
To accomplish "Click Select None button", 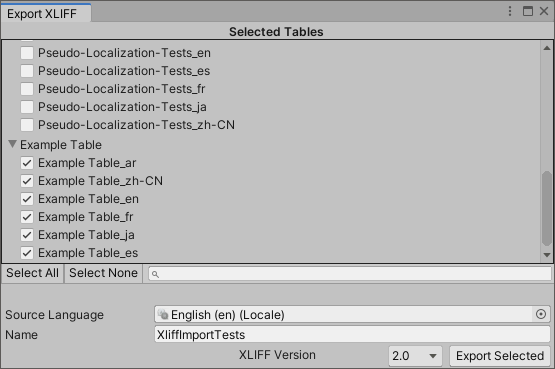I will click(x=103, y=273).
